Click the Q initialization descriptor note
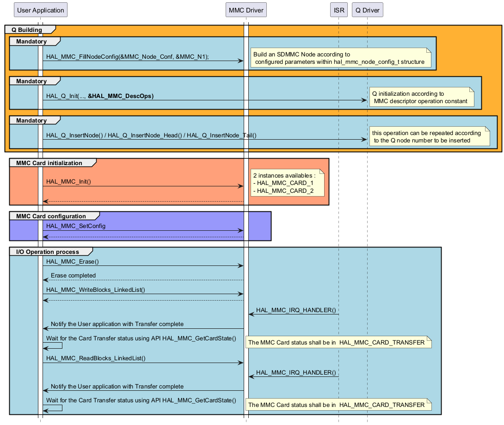 point(421,97)
